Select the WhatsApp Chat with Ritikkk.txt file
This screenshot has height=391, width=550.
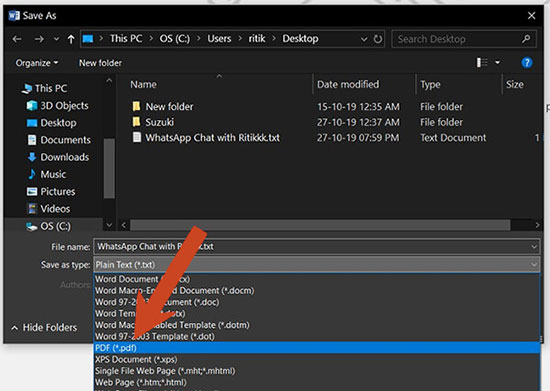213,138
